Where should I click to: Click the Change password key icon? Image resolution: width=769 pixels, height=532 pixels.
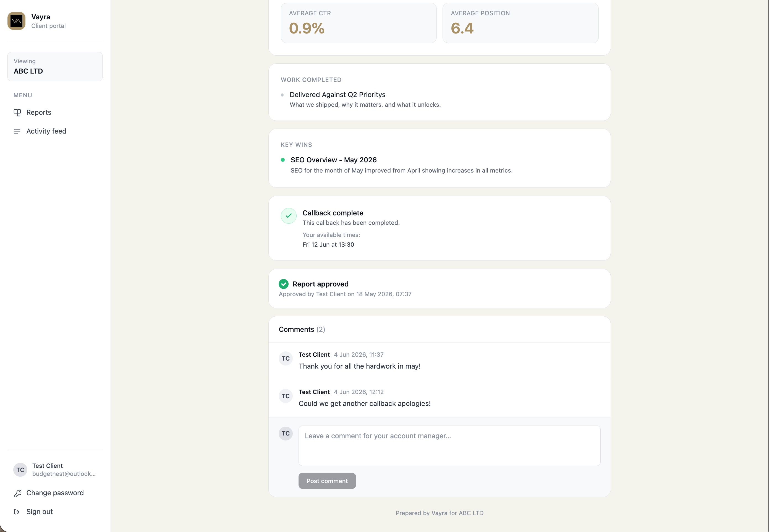pyautogui.click(x=18, y=493)
